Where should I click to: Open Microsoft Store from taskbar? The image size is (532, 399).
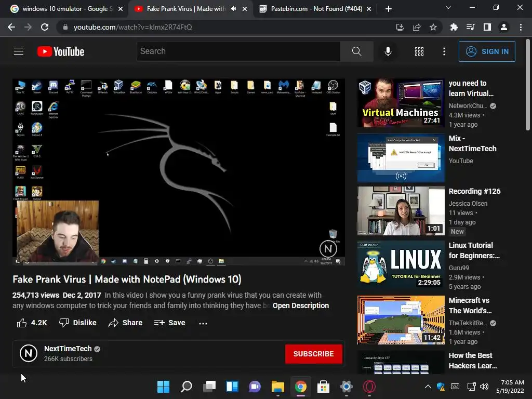click(x=323, y=387)
